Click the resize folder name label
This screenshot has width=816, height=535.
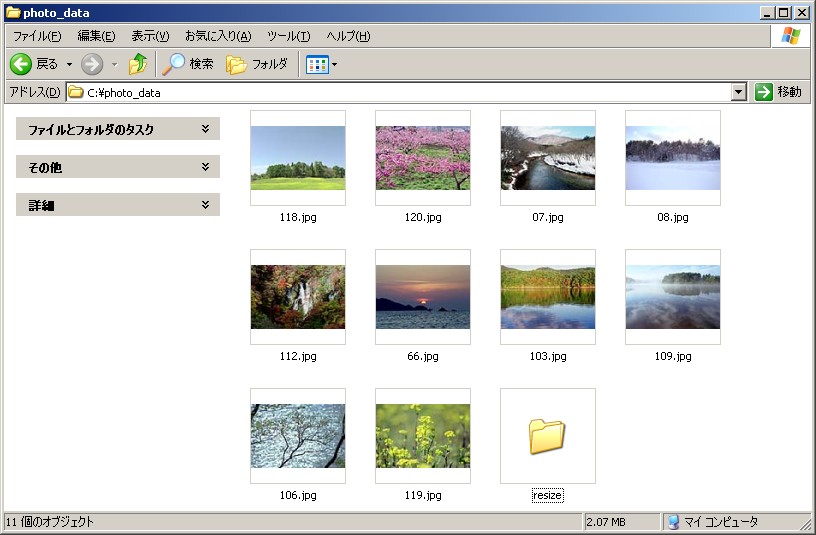point(547,495)
